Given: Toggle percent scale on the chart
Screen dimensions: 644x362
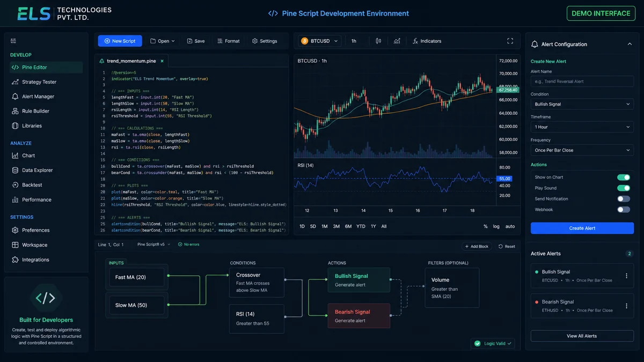Looking at the screenshot, I should 486,226.
